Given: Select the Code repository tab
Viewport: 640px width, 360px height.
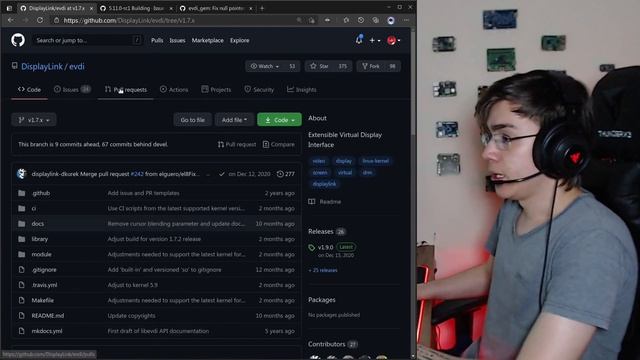Looking at the screenshot, I should tap(29, 89).
